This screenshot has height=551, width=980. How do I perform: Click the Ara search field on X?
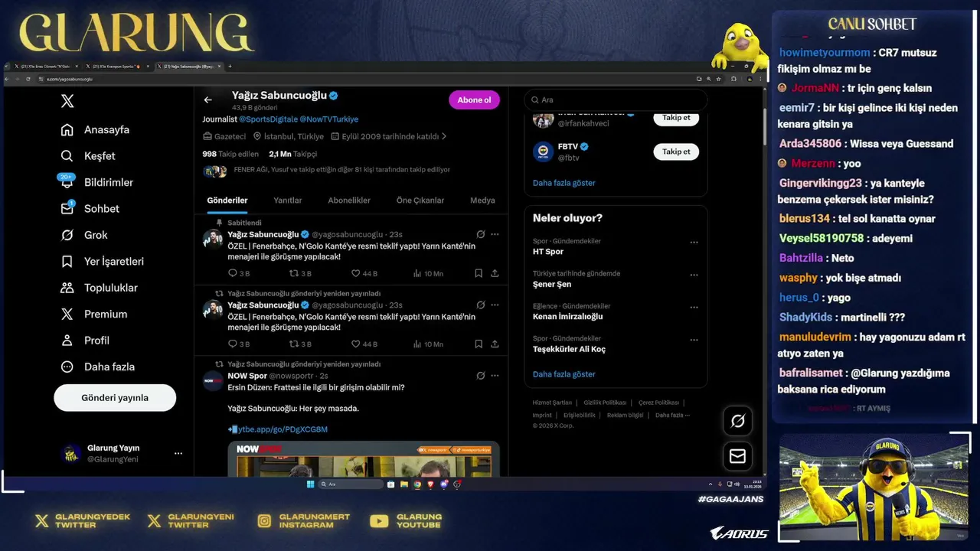(616, 100)
